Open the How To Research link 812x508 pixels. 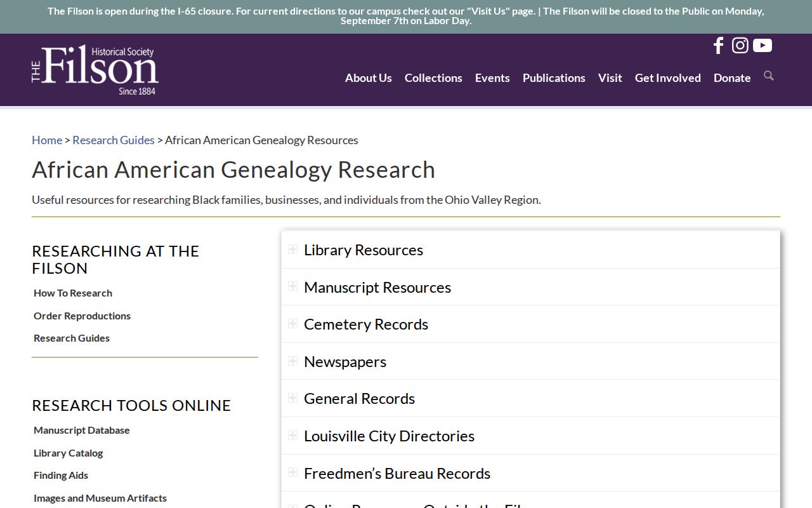point(73,293)
